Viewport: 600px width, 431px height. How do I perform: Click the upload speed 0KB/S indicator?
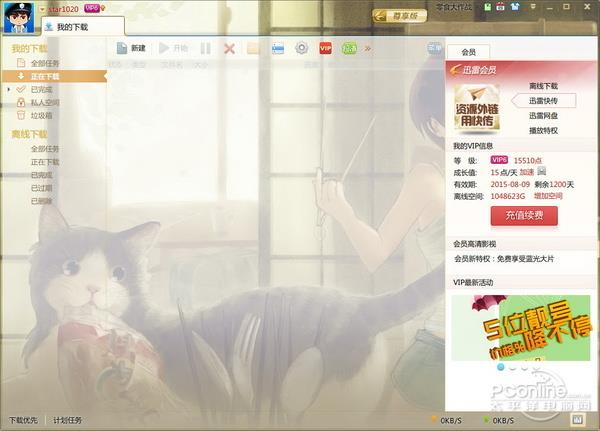[x=499, y=420]
